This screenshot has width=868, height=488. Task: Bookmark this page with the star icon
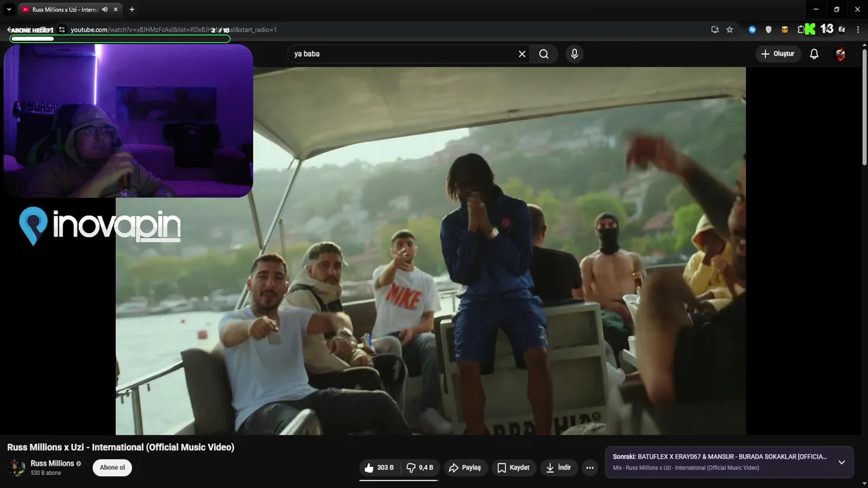pos(730,30)
